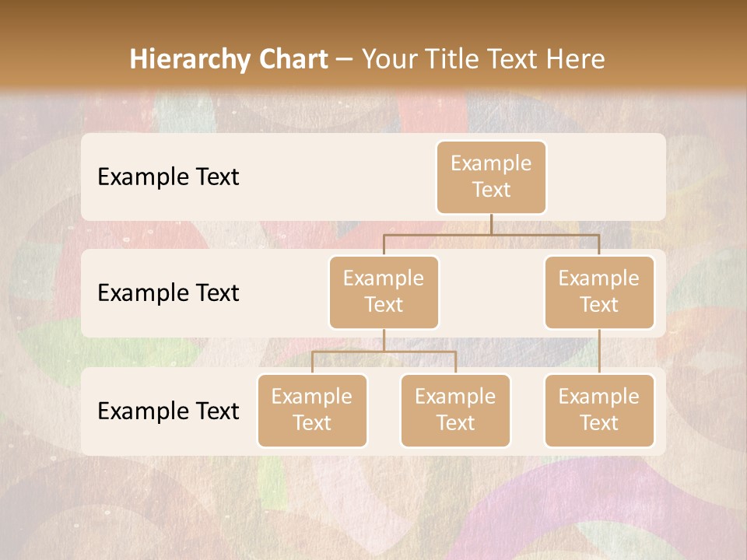Click the bold Hierarchy Chart title text

point(229,59)
